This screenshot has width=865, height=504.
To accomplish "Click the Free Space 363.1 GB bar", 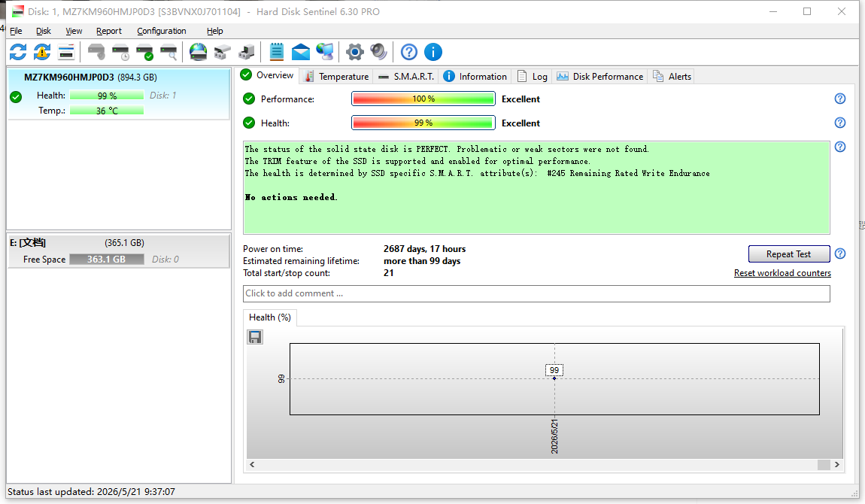I will pos(107,260).
